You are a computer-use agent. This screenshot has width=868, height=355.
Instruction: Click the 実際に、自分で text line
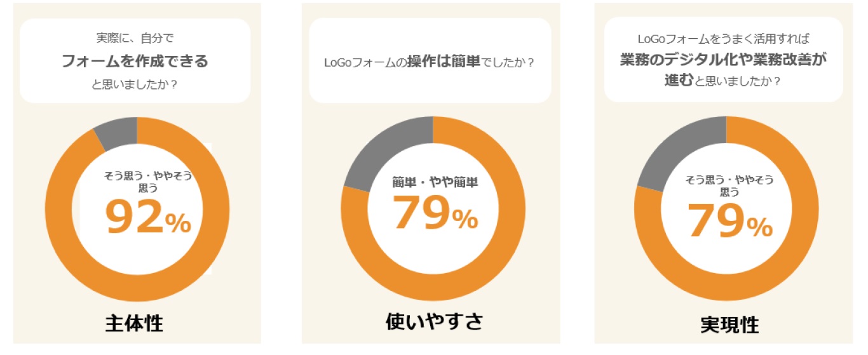pyautogui.click(x=135, y=38)
